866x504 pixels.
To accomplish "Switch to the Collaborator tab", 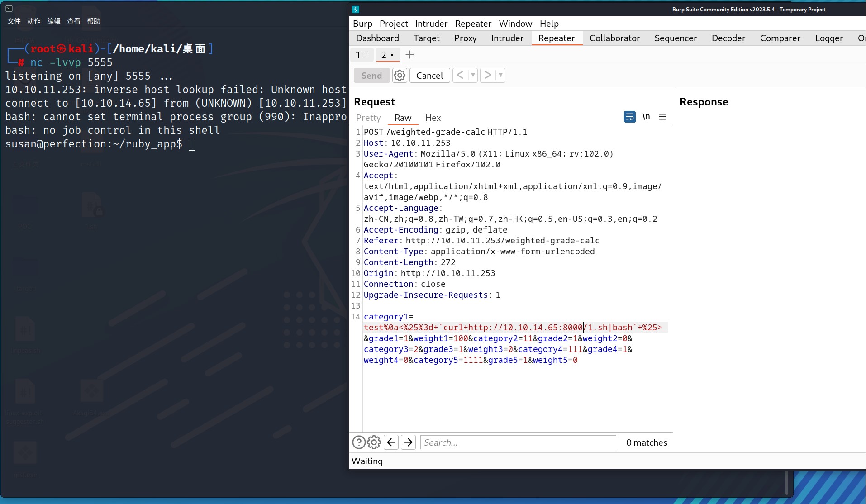I will pyautogui.click(x=614, y=38).
